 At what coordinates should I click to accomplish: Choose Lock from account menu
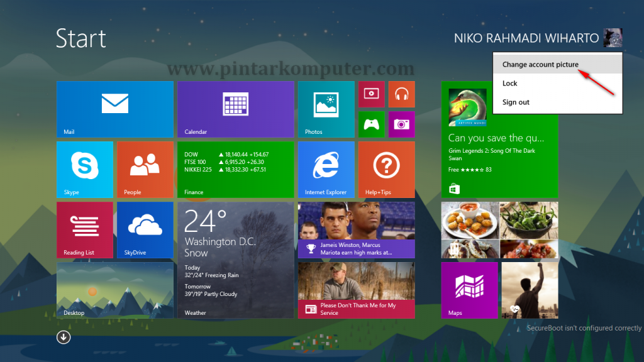[x=557, y=84]
